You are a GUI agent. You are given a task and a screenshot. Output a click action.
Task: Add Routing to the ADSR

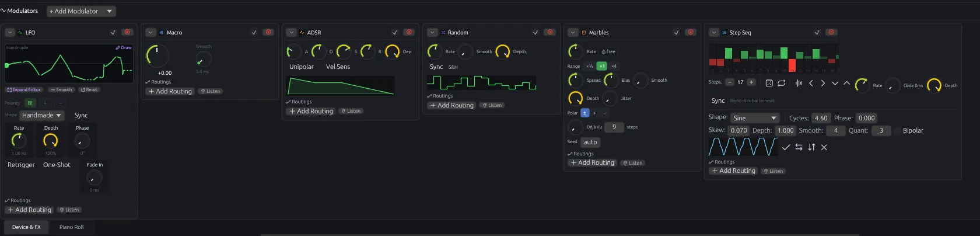pyautogui.click(x=311, y=111)
